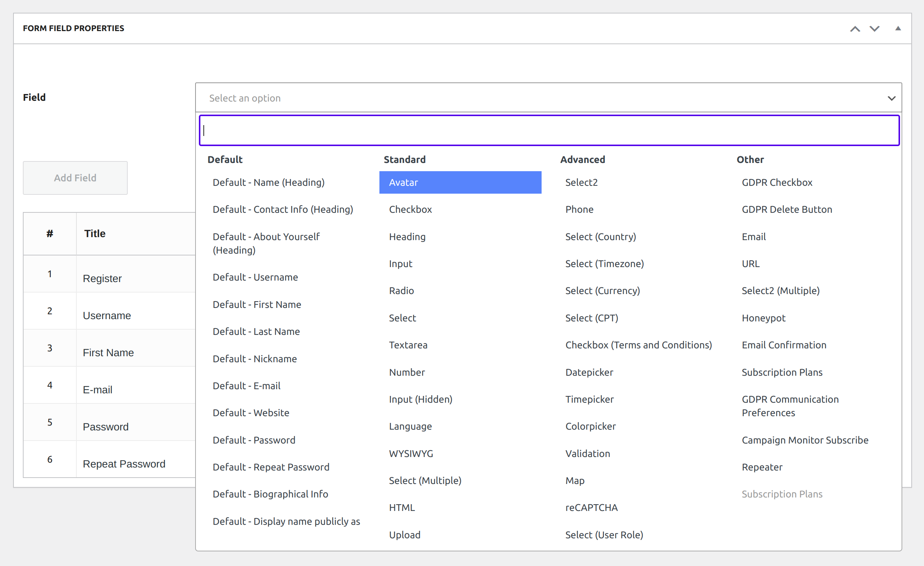Choose the Avatar option

click(x=460, y=183)
